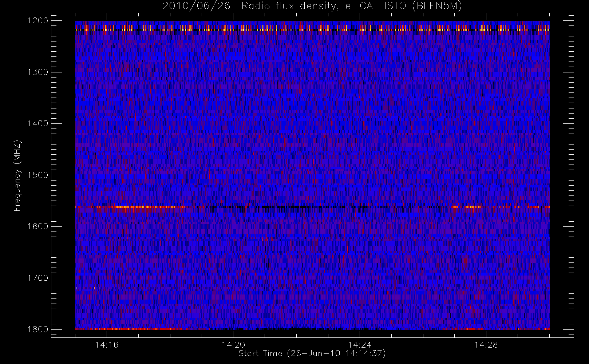
Task: Click the 14:16 time tick label
Action: click(x=107, y=345)
